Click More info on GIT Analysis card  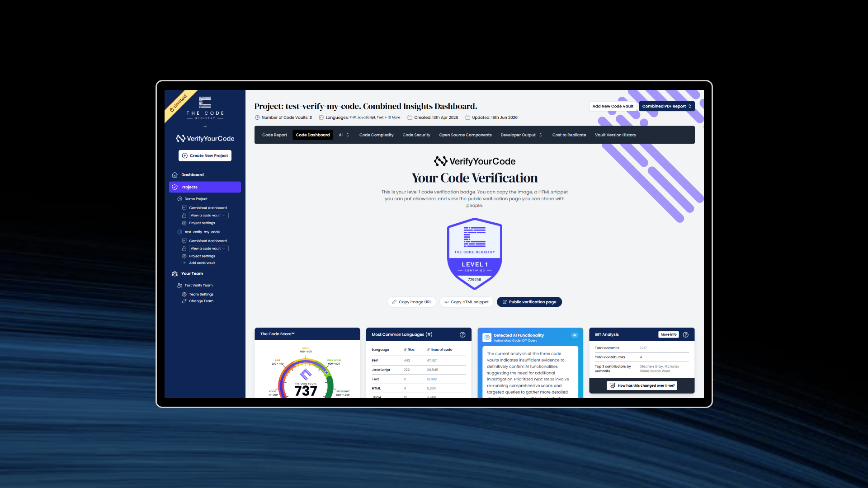click(668, 335)
